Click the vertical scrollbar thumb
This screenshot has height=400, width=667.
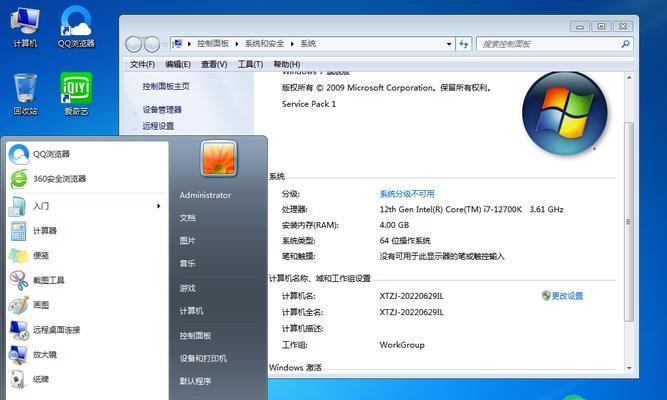[629, 222]
